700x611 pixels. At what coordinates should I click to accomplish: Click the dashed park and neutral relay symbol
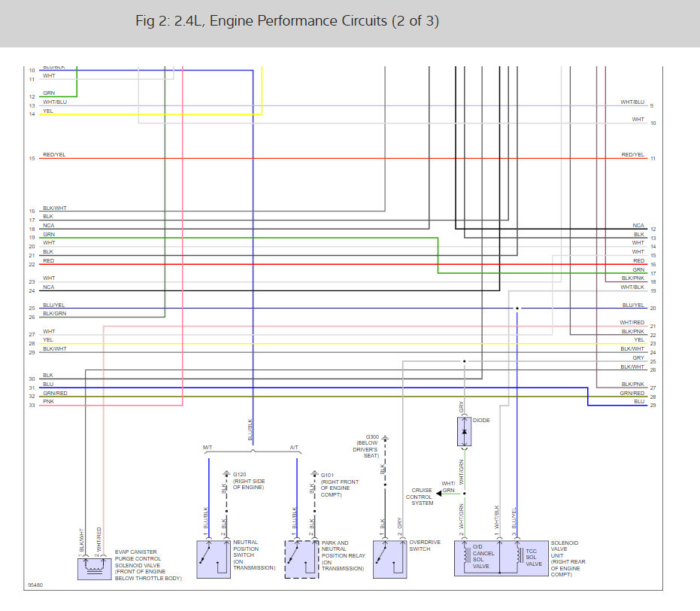(302, 560)
